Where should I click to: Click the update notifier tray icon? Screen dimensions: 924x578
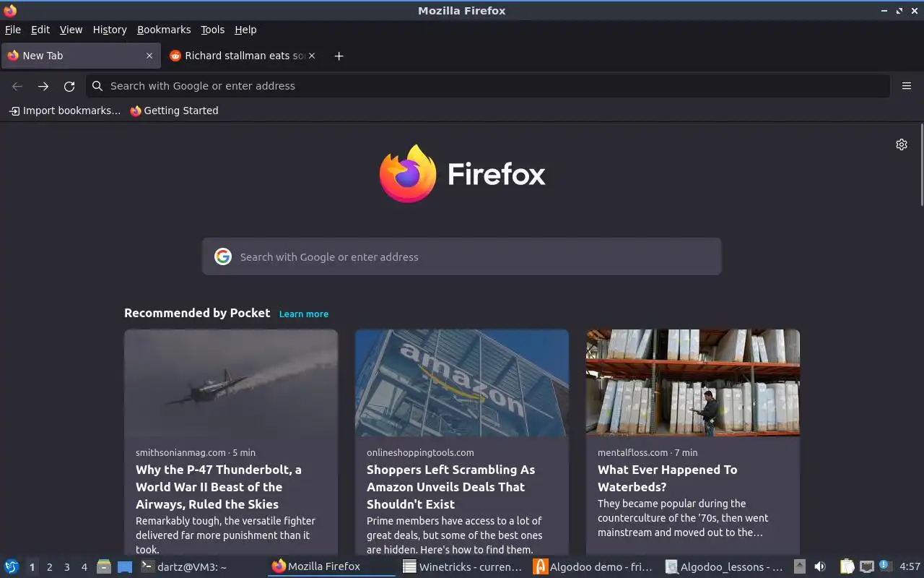click(885, 566)
